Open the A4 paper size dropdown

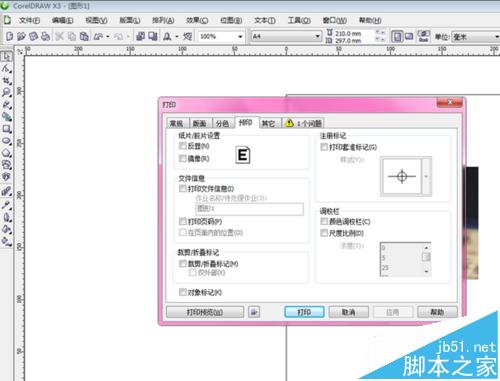coord(317,36)
